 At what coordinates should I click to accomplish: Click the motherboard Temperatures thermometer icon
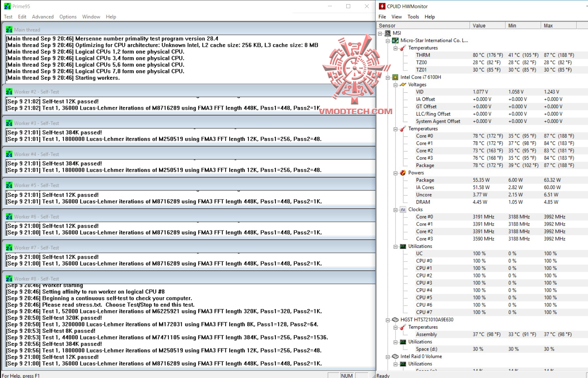pyautogui.click(x=403, y=48)
